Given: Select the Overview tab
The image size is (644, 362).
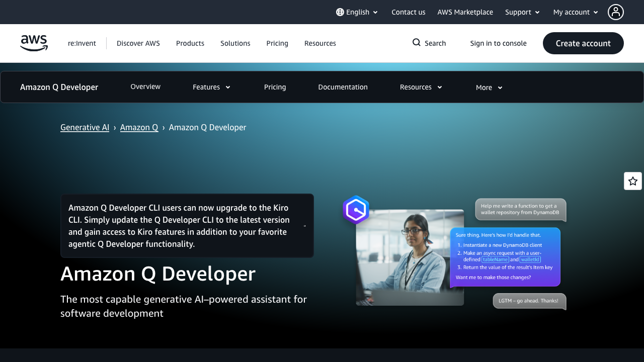Looking at the screenshot, I should pyautogui.click(x=145, y=86).
